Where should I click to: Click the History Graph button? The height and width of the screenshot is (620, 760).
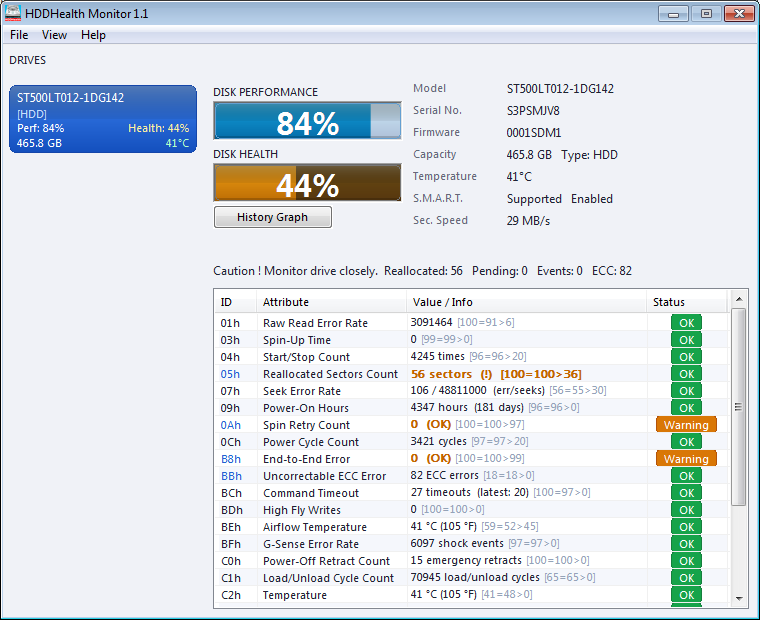[x=273, y=217]
